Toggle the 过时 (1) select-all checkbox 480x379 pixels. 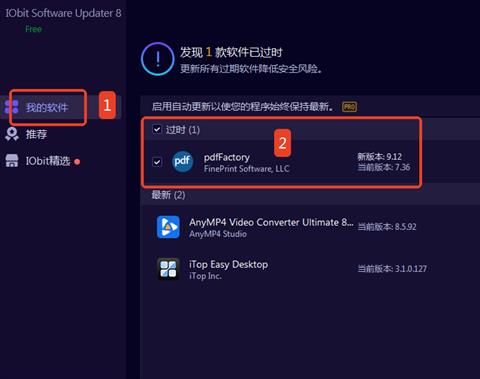[x=157, y=129]
